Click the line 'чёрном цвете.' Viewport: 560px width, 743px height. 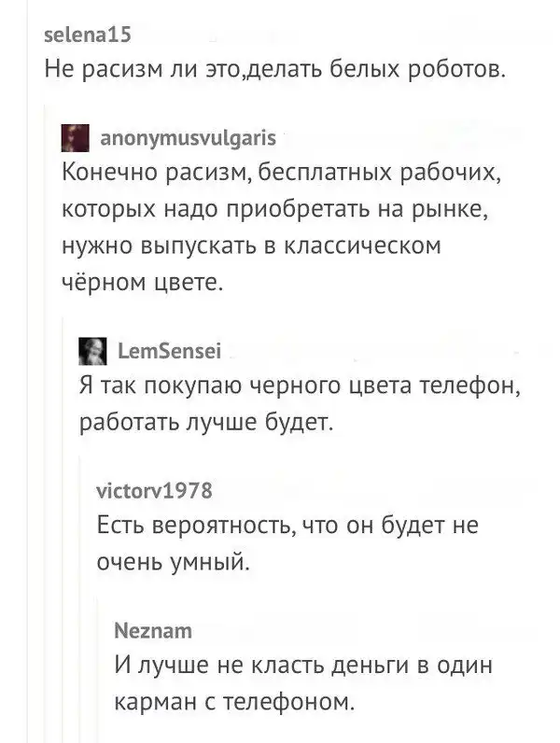(142, 281)
